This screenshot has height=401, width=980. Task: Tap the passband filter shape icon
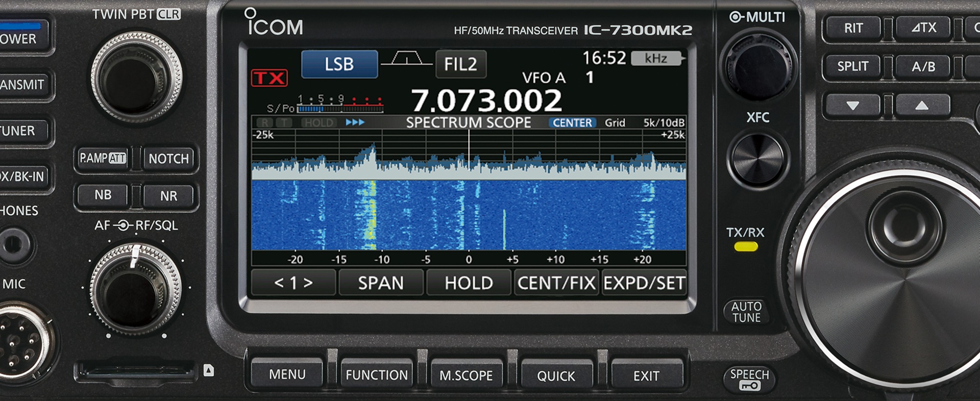(x=406, y=59)
